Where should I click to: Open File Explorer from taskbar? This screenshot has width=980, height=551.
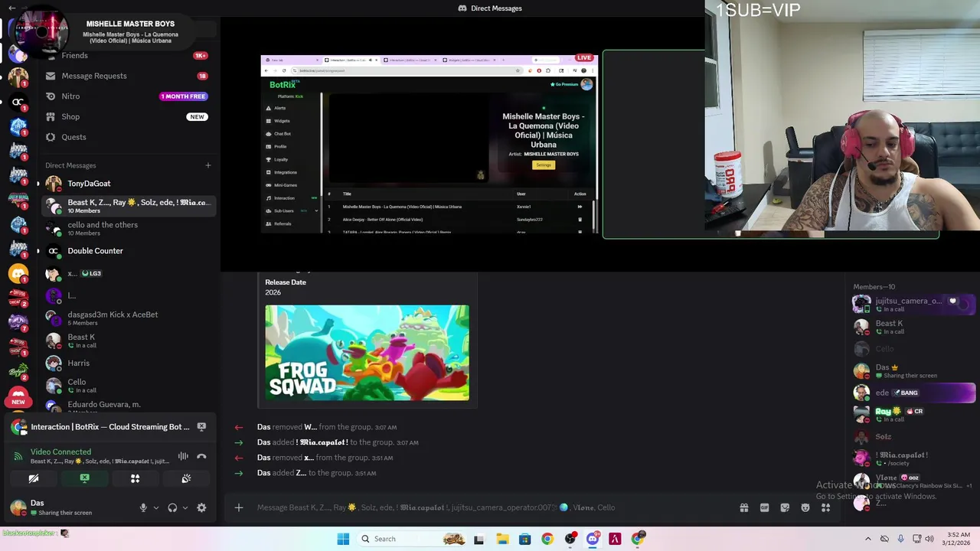click(x=502, y=539)
